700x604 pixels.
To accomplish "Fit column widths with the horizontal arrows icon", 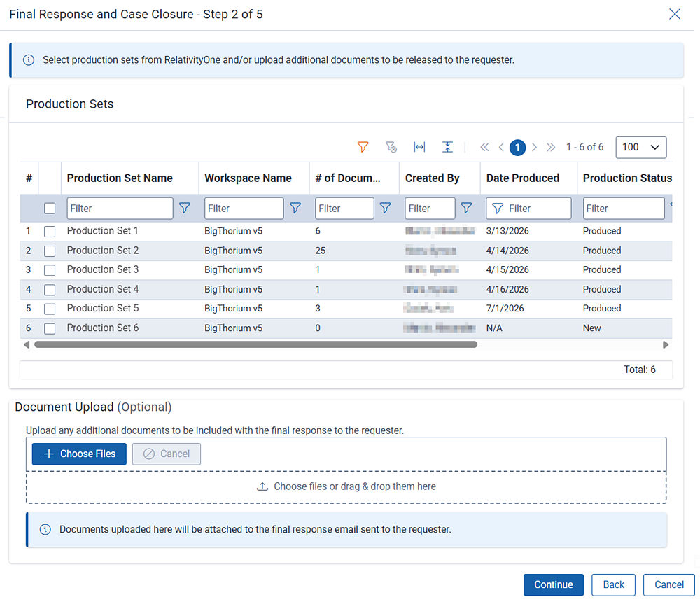I will click(419, 147).
